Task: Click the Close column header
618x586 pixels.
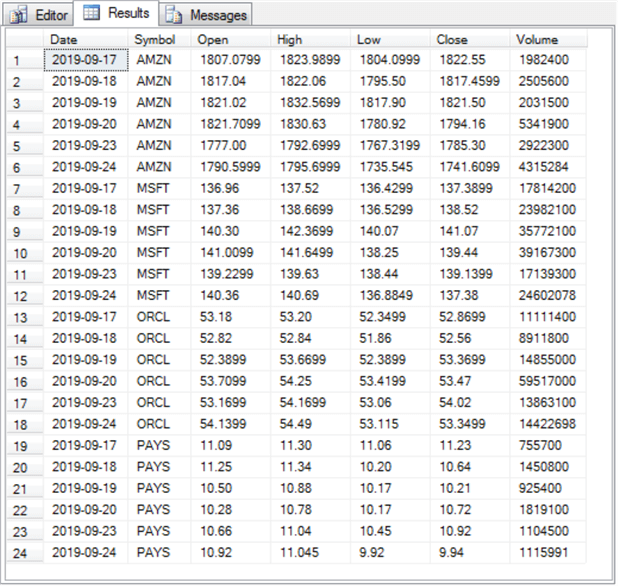Action: pos(469,39)
